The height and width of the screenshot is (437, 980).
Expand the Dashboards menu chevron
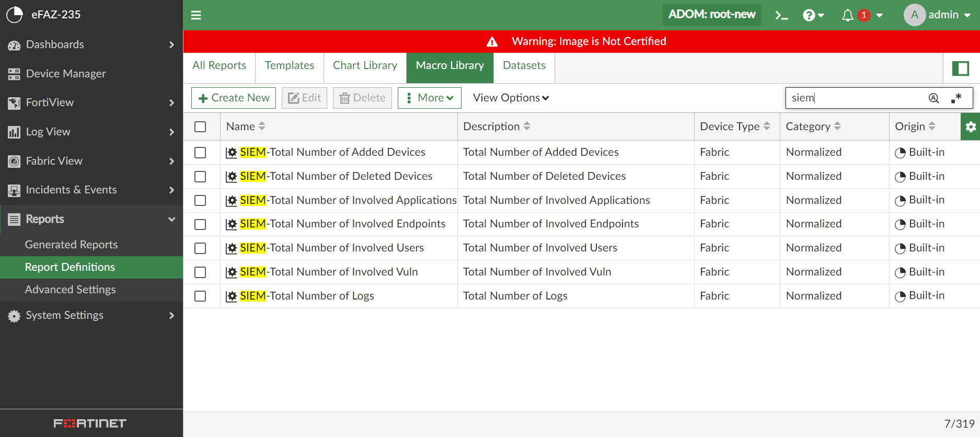pos(171,45)
